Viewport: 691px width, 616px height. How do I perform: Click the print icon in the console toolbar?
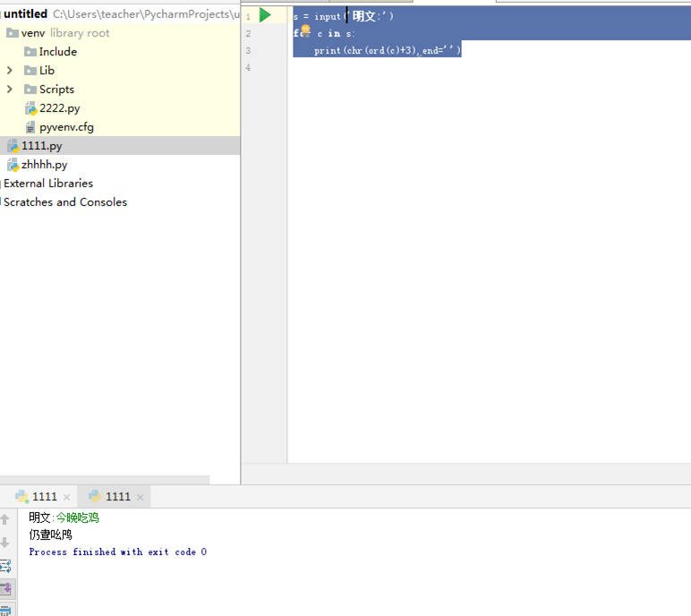pos(5,611)
